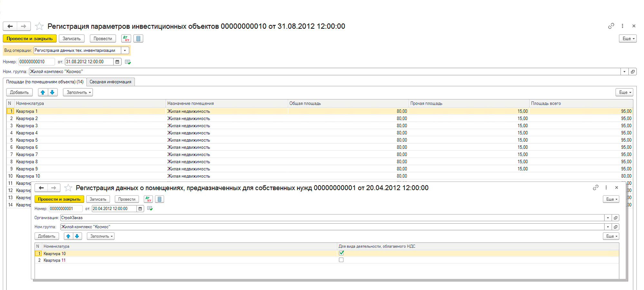Switch to the Сводная информация tab

pyautogui.click(x=110, y=82)
